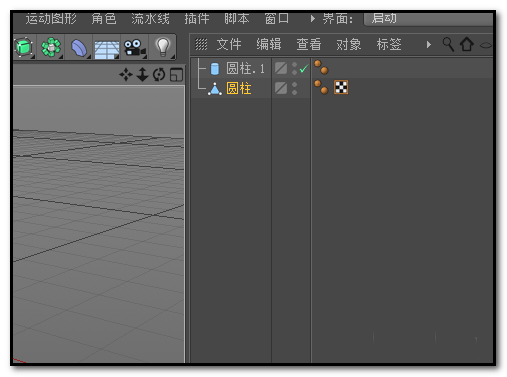Click the phong tag on 圆柱.1
This screenshot has width=507, height=377.
(321, 67)
